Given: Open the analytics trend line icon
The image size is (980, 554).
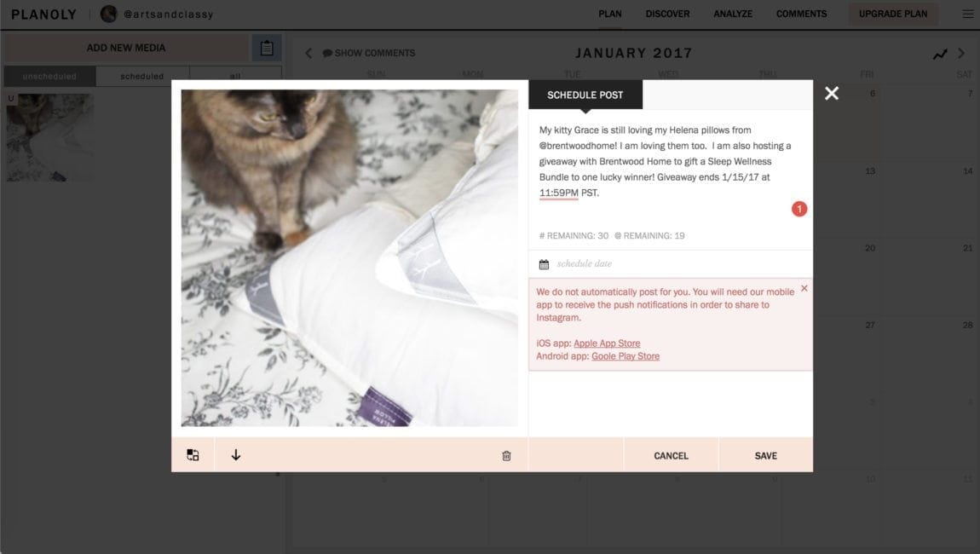Looking at the screenshot, I should click(940, 55).
